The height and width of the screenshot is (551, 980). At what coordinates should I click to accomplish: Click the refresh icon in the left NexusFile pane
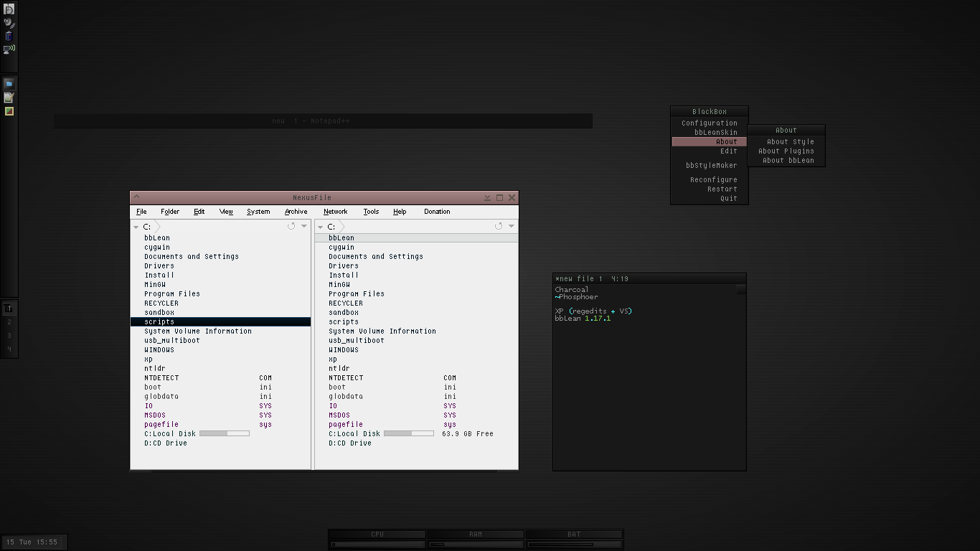point(291,226)
